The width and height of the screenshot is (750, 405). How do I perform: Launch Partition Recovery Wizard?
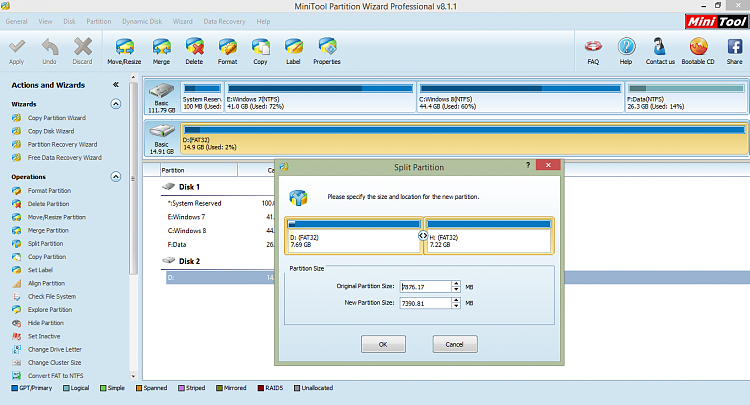(x=62, y=144)
